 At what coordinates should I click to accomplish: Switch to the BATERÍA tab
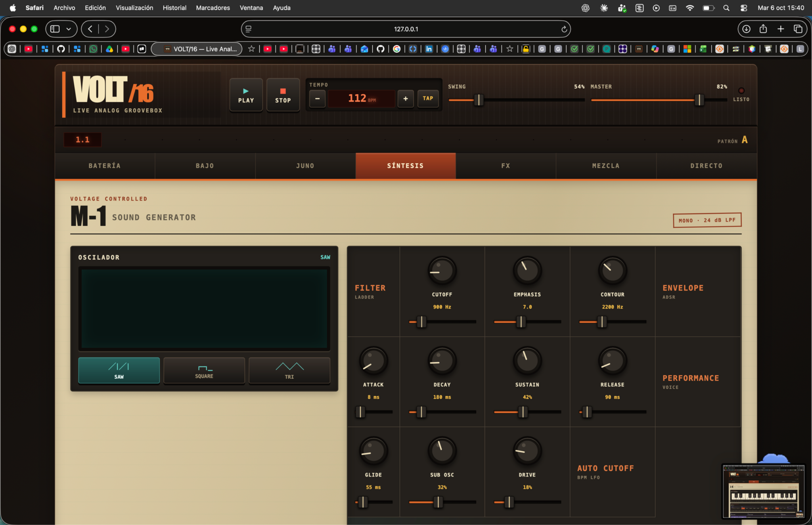click(x=105, y=166)
